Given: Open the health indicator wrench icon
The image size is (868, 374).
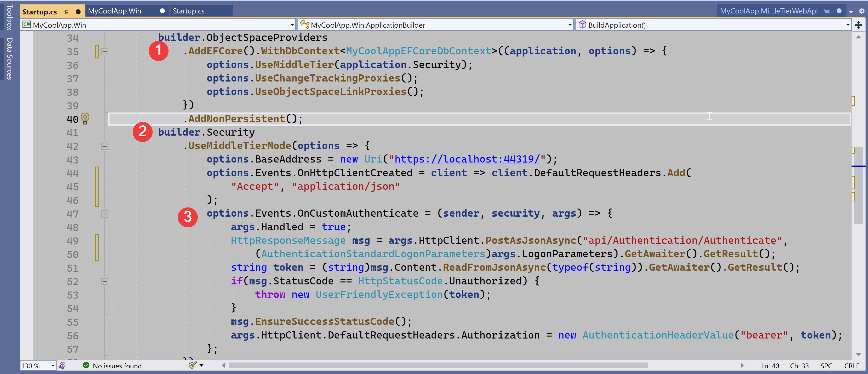Looking at the screenshot, I should pos(62,366).
